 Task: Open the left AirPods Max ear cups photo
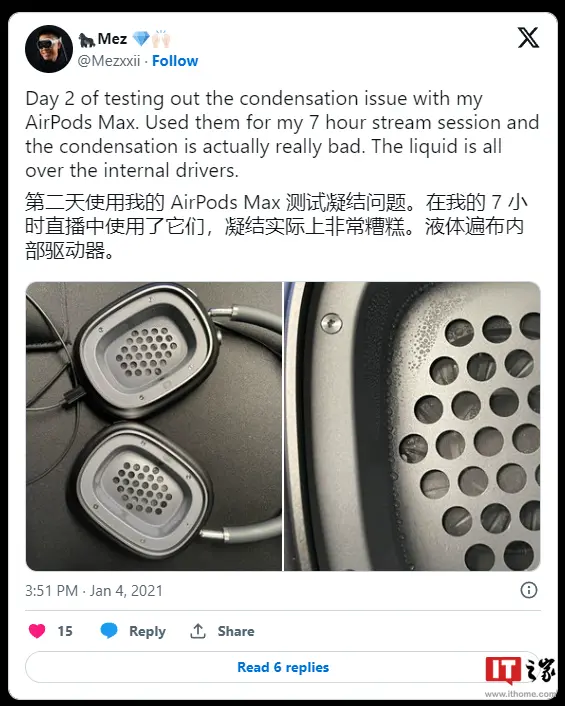(154, 426)
